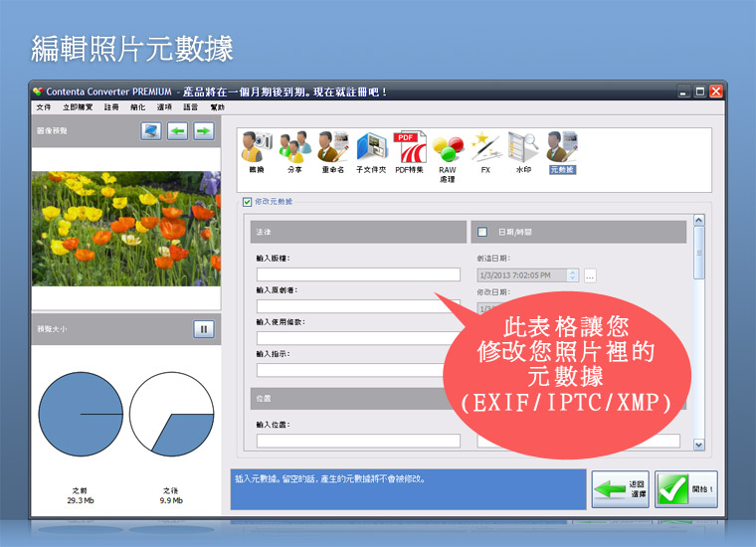This screenshot has width=756, height=547.
Task: Click the scrollbar down arrow
Action: click(x=699, y=445)
